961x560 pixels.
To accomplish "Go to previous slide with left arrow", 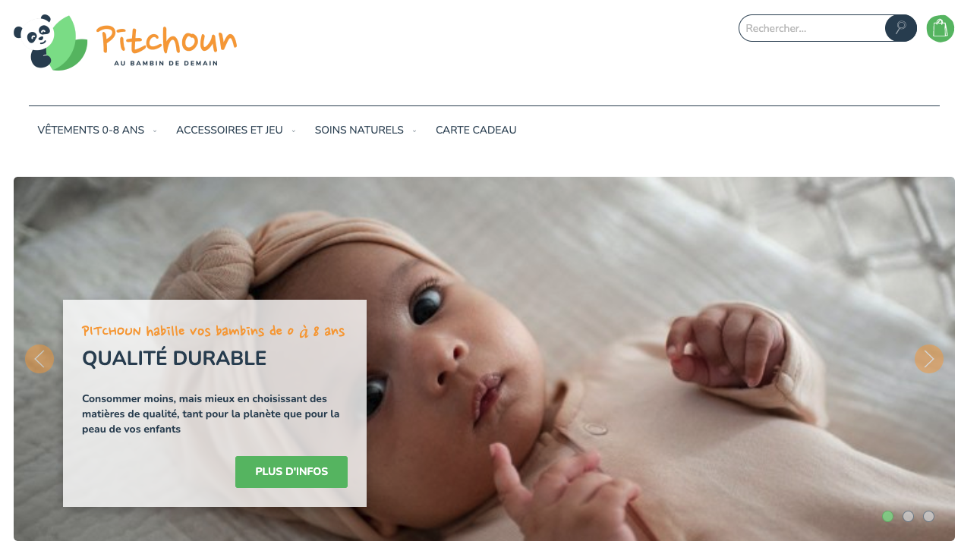I will [39, 359].
